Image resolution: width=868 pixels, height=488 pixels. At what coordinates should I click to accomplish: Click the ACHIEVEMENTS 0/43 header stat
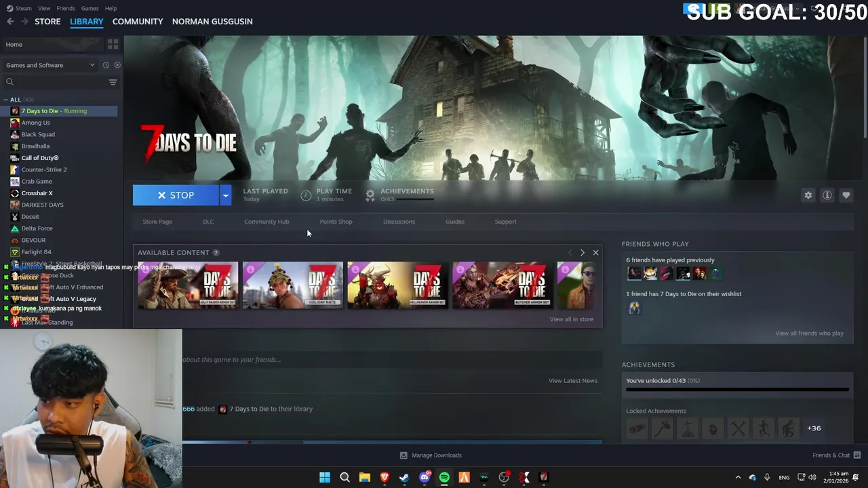coord(400,195)
